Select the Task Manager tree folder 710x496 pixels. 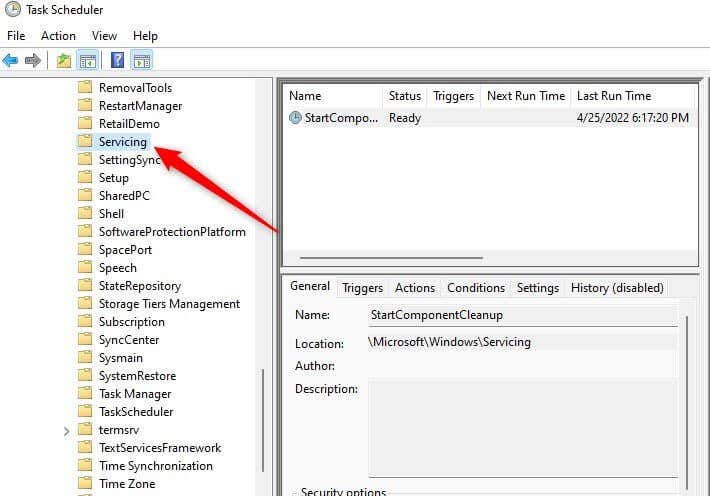pos(135,394)
